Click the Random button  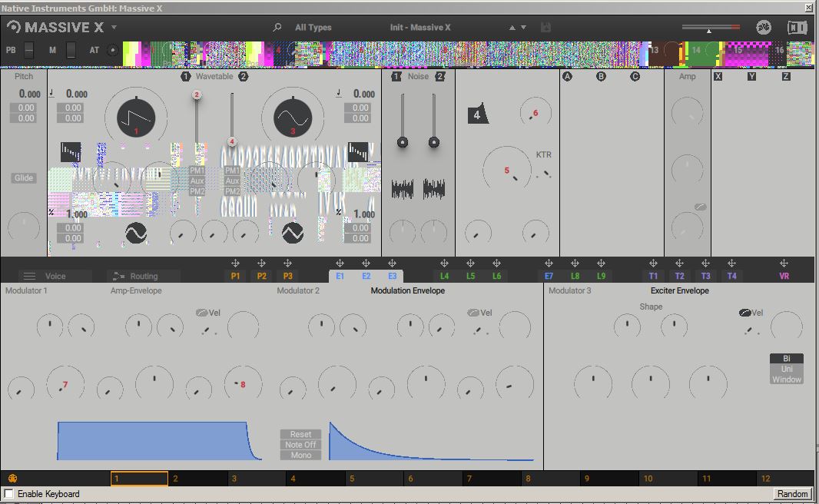click(792, 493)
